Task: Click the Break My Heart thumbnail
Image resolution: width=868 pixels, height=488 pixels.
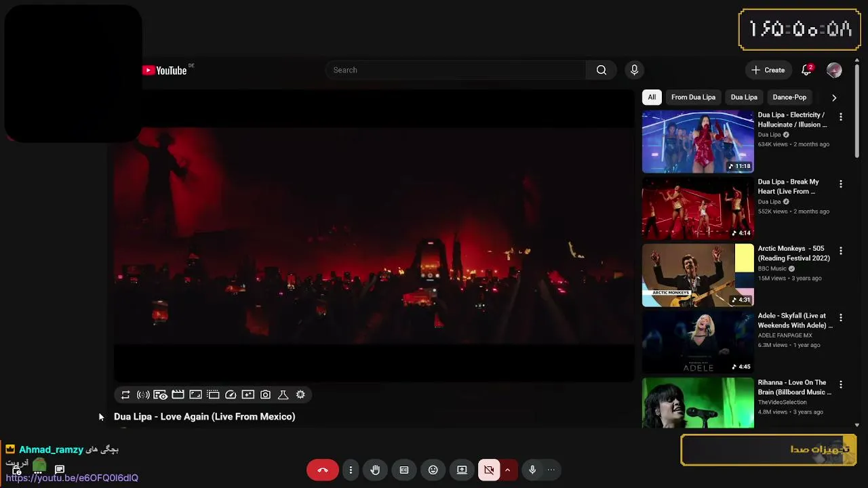Action: (x=698, y=209)
